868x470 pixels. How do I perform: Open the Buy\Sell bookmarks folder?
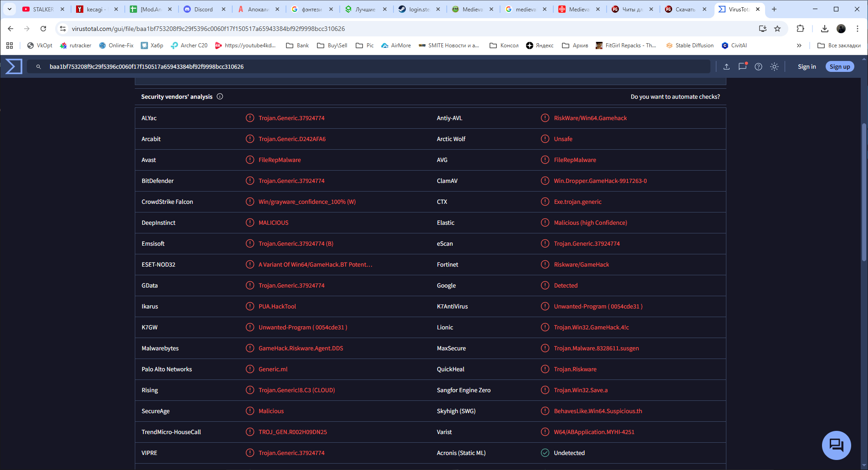(332, 45)
